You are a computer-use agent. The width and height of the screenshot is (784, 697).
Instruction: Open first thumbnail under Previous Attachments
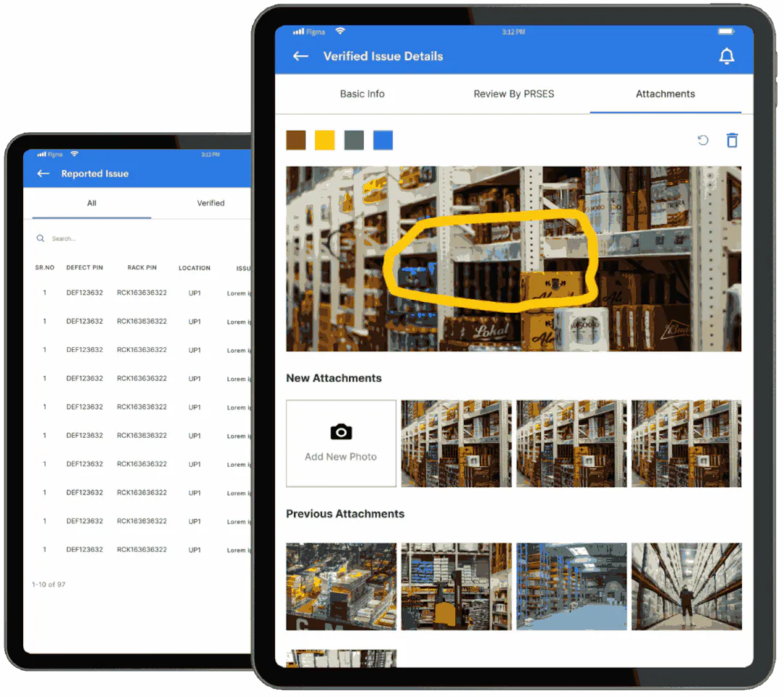(x=341, y=586)
